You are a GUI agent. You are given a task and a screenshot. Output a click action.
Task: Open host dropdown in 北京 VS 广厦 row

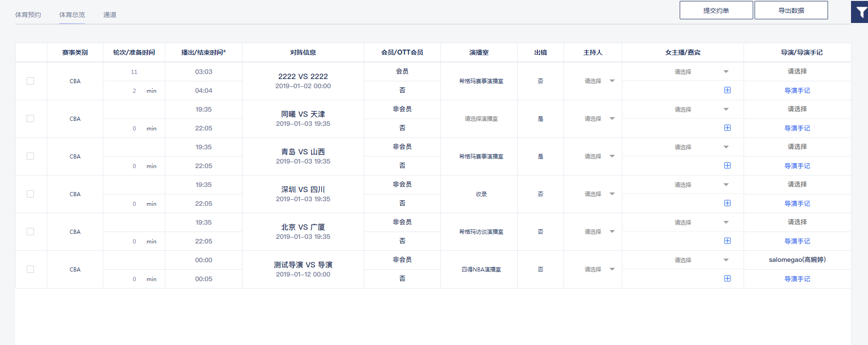(599, 232)
